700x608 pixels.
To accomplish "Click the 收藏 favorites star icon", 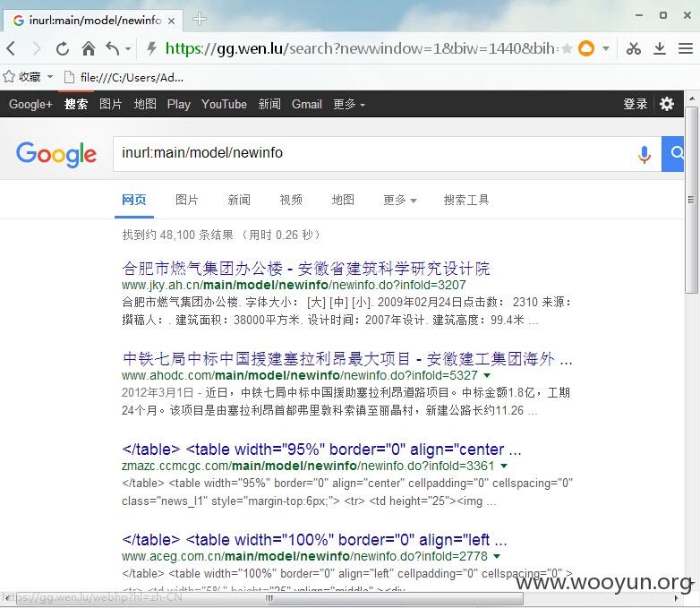I will 9,77.
